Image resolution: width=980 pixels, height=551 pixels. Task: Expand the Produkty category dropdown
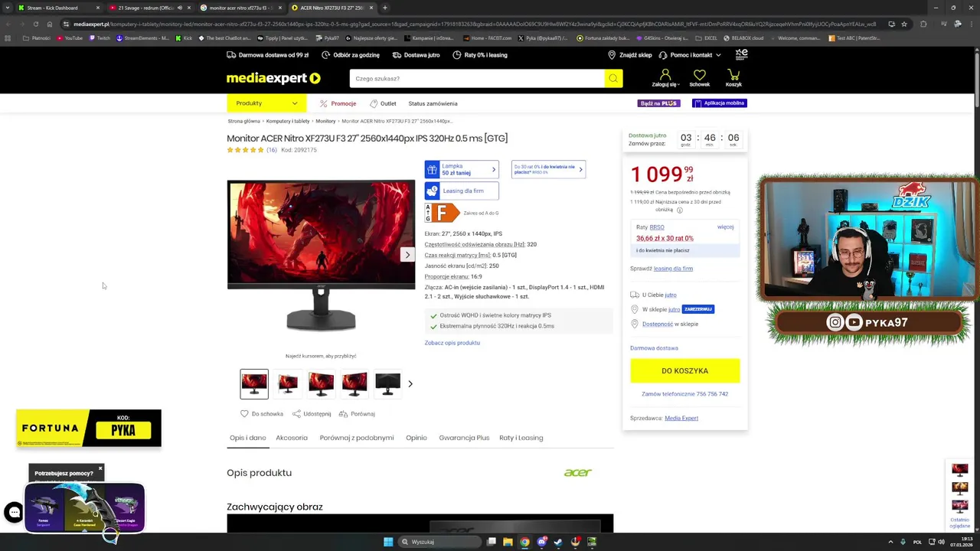pos(266,103)
